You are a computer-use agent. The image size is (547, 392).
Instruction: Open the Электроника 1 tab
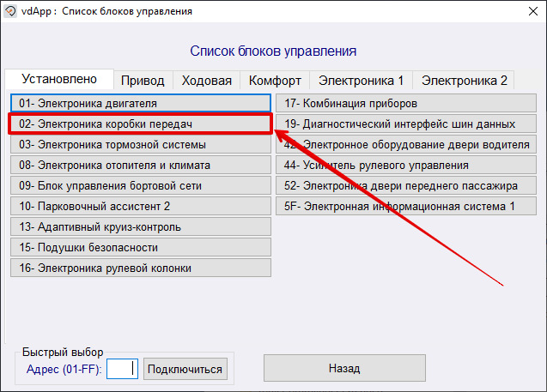coord(361,81)
